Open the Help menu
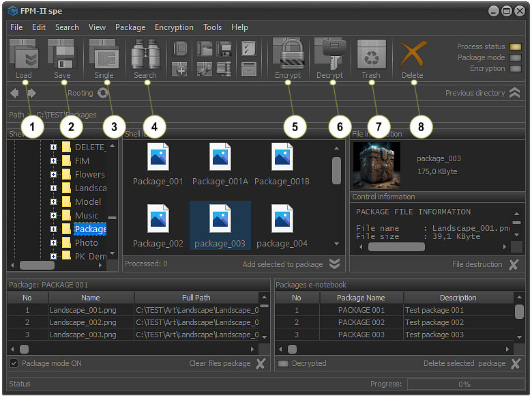The image size is (532, 396). point(239,27)
